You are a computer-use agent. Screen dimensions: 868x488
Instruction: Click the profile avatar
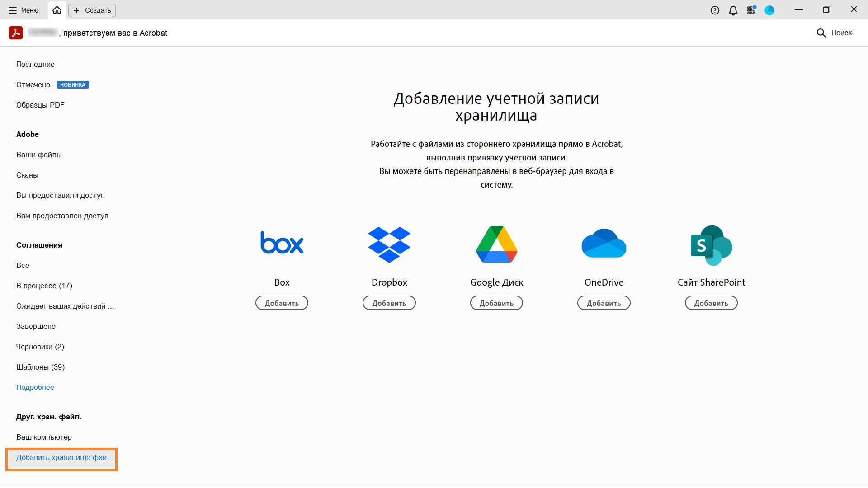tap(769, 10)
